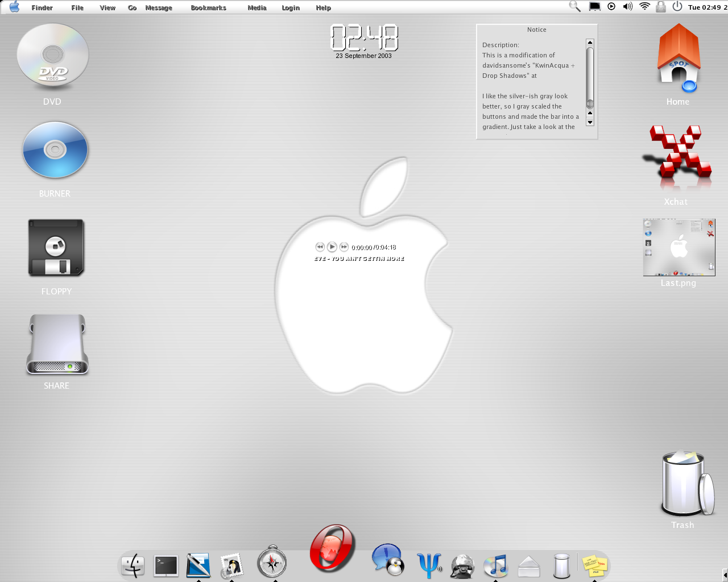Open the blue book with pen dock icon

[198, 565]
